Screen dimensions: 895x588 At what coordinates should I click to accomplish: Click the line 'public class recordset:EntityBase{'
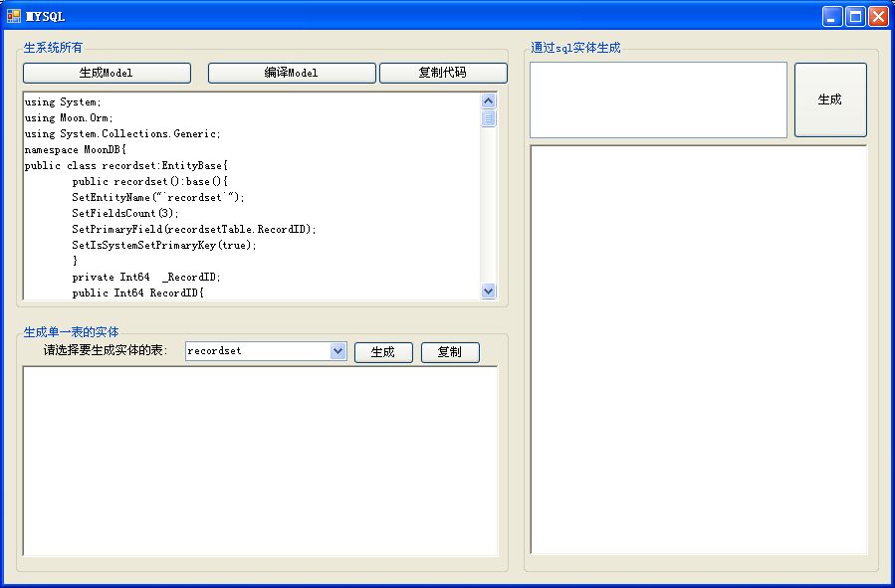(x=126, y=166)
